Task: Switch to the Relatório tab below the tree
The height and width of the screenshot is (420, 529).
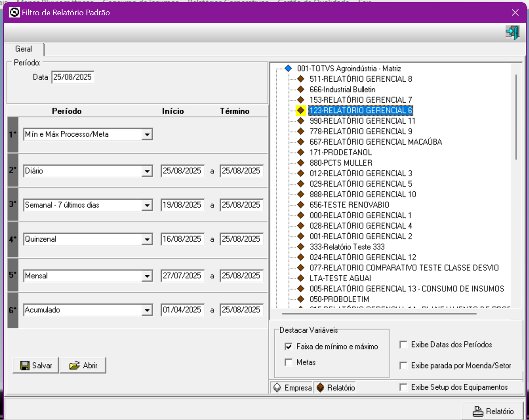Action: pos(335,388)
